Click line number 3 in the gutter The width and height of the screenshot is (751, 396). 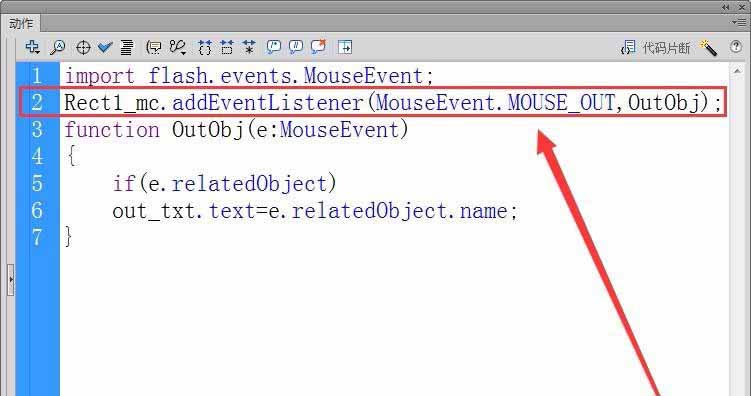(x=37, y=130)
